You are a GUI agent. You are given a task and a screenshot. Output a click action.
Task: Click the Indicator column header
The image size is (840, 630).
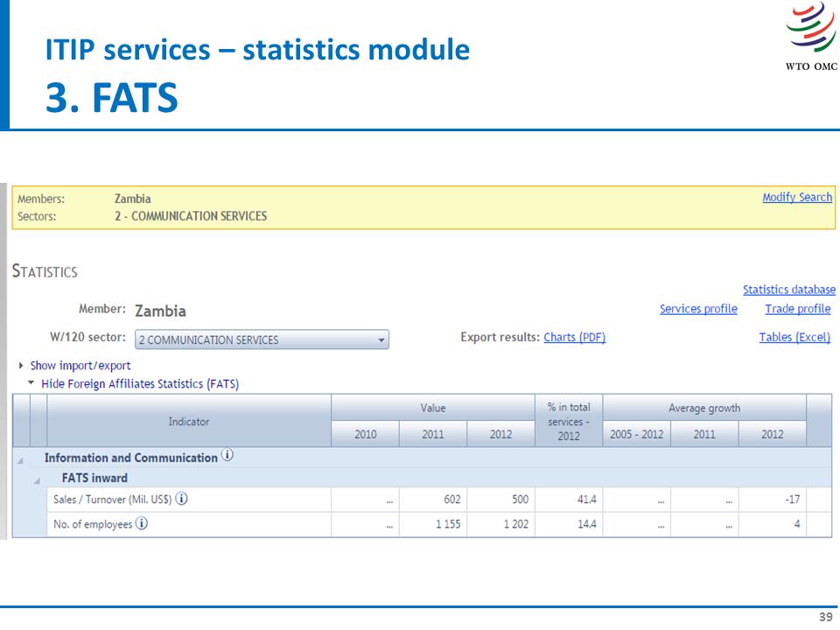pyautogui.click(x=189, y=421)
